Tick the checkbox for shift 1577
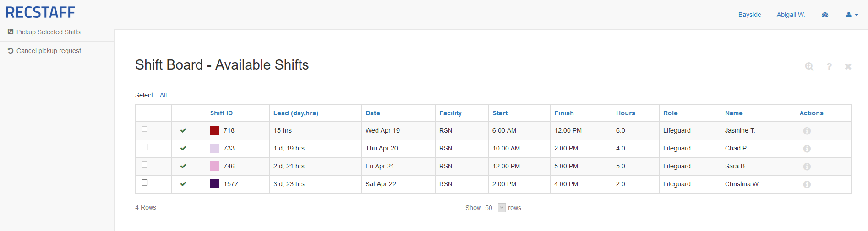The width and height of the screenshot is (868, 231). pos(145,183)
